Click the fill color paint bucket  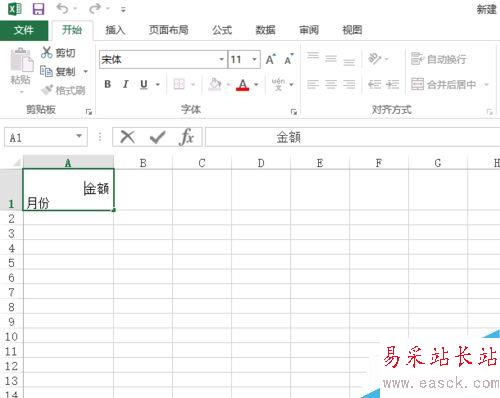[215, 84]
